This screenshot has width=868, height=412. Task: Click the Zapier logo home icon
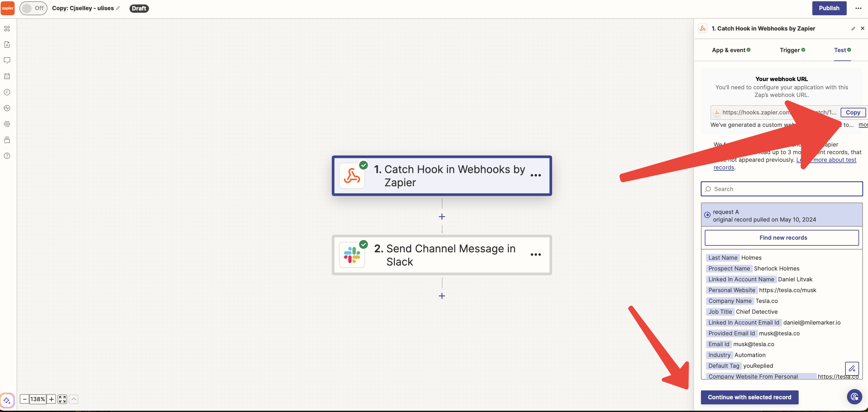coord(7,8)
